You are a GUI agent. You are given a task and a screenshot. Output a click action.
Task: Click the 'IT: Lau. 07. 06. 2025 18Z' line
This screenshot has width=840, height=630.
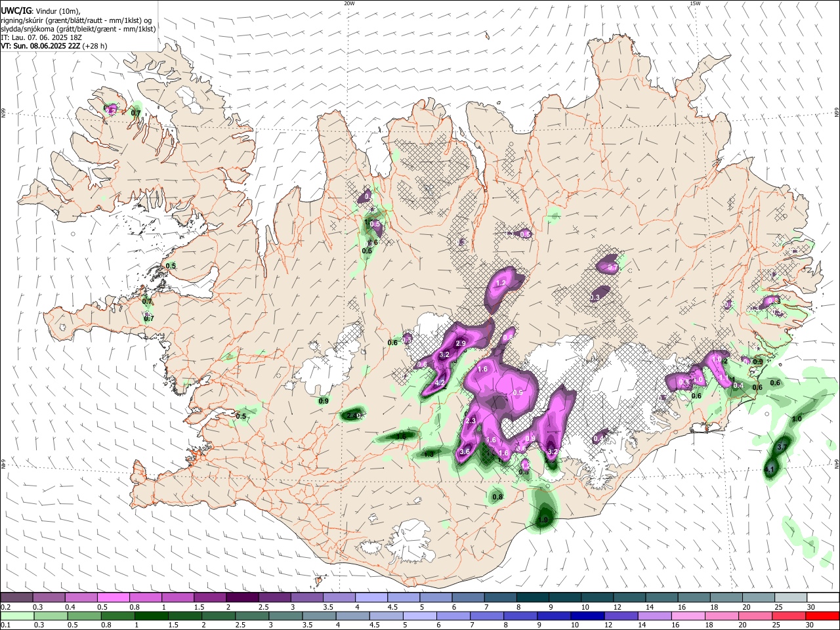click(x=41, y=37)
